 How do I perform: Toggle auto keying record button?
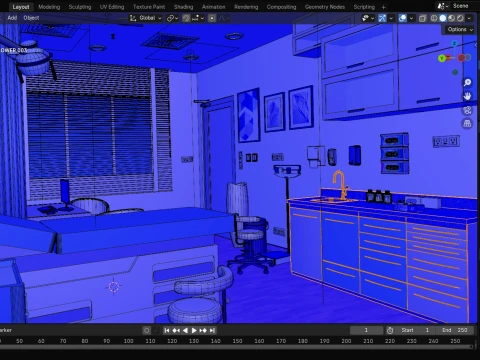(146, 330)
